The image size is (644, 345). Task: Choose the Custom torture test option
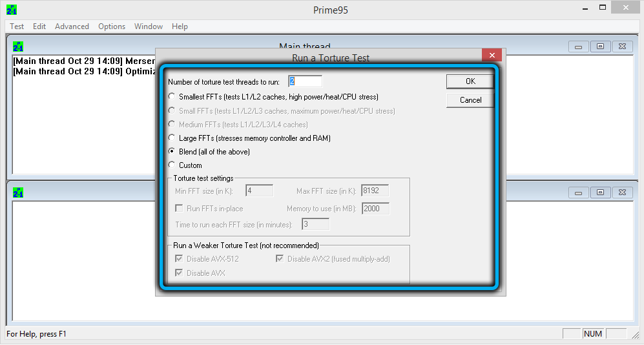tap(172, 165)
